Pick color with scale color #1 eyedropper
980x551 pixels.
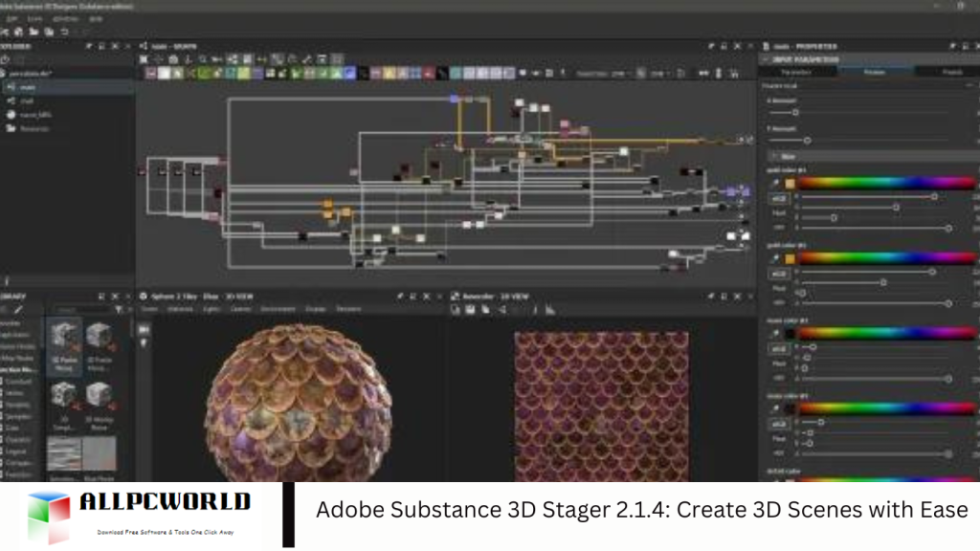click(x=775, y=334)
